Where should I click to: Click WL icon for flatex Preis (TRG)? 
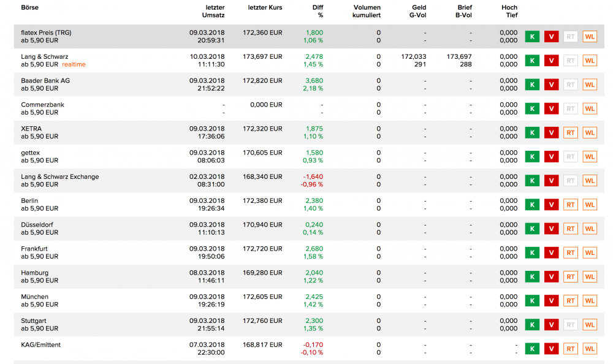coord(589,37)
